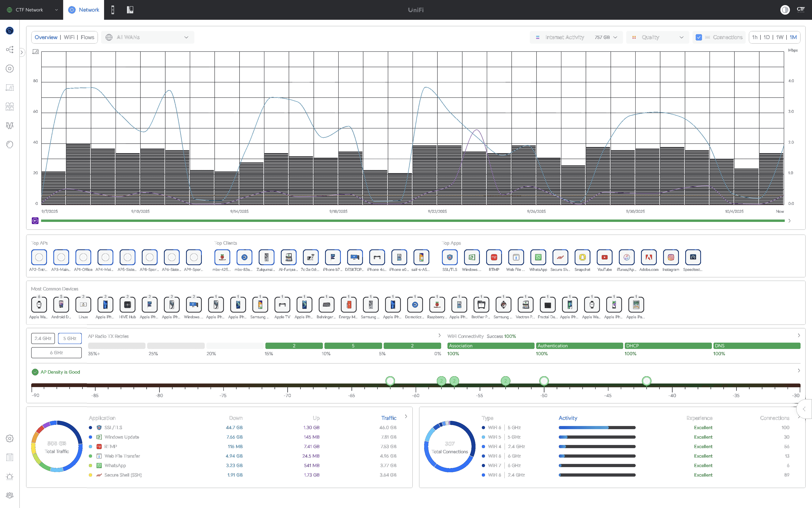The height and width of the screenshot is (508, 812).
Task: Expand the Internet Activity dropdown
Action: [576, 37]
